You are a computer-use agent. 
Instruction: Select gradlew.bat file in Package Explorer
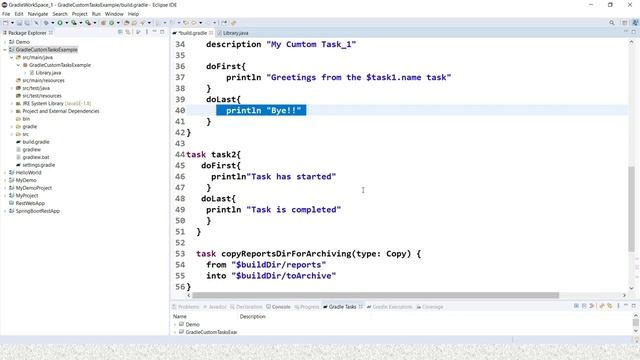[36, 157]
